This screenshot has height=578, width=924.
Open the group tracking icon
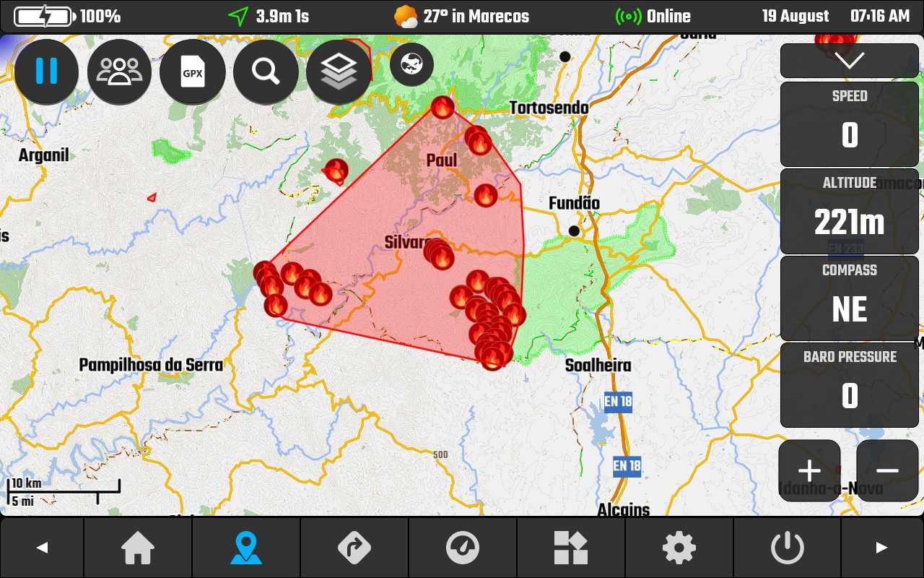click(119, 72)
